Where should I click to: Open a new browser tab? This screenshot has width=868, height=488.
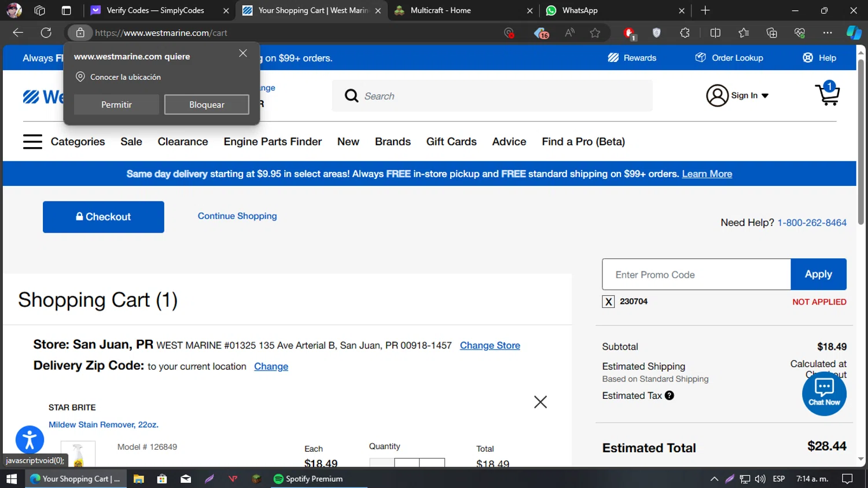[705, 10]
